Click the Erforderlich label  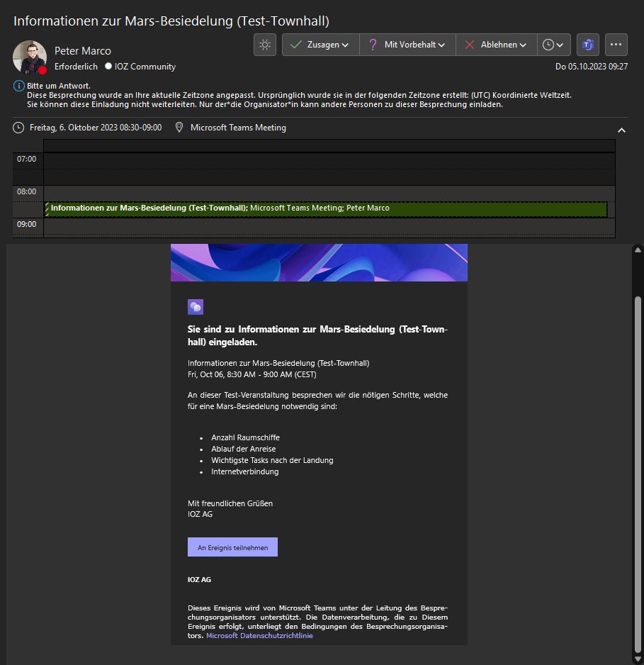pos(76,67)
